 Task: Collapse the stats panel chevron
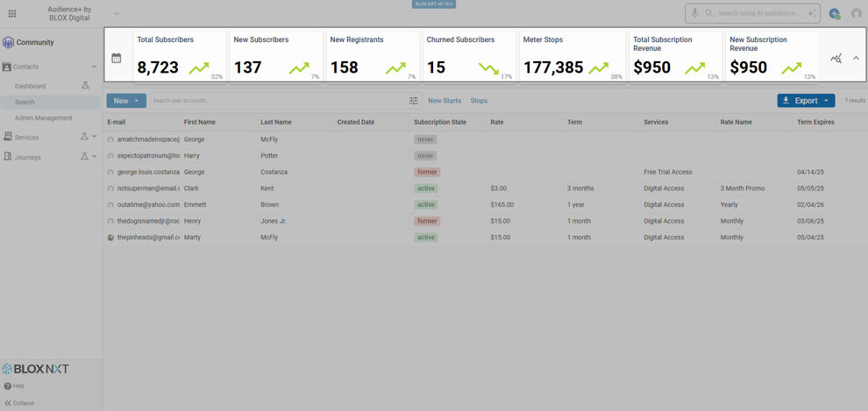coord(856,58)
